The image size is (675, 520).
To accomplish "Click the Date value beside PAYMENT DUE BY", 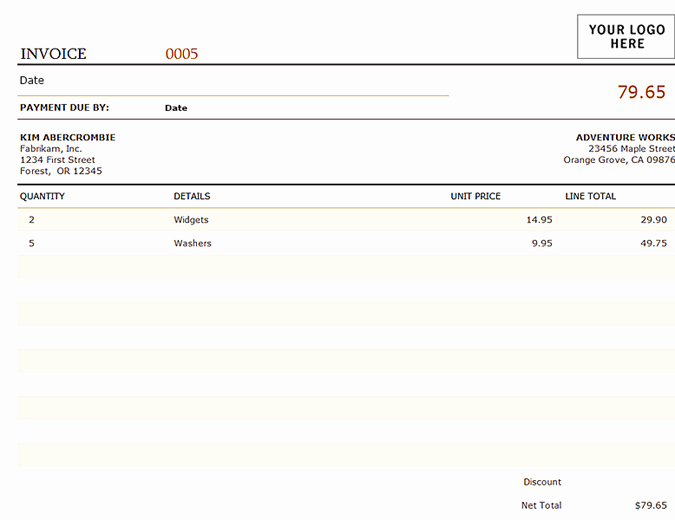I will [x=176, y=108].
